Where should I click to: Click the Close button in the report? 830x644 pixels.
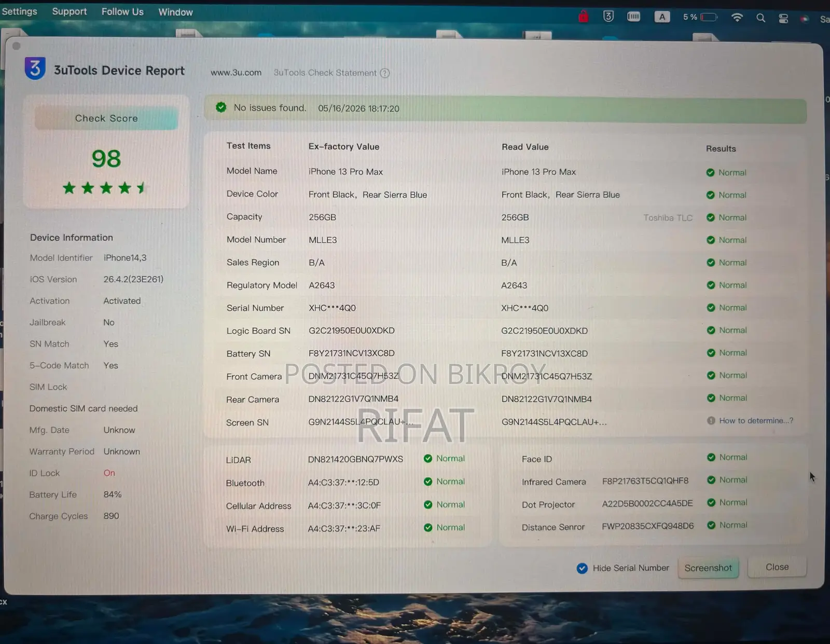tap(777, 567)
